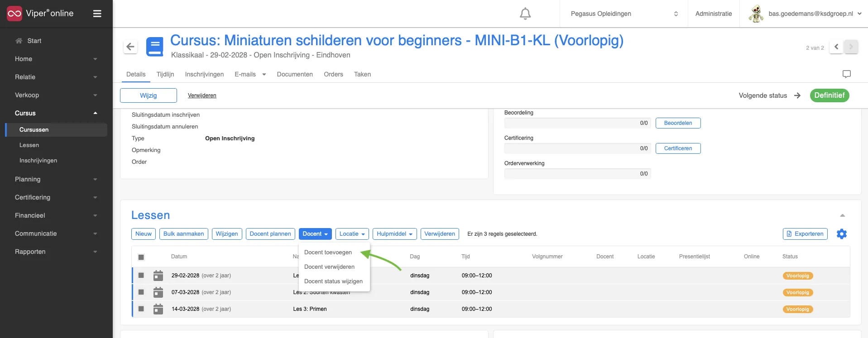
Task: Click the Viper online logo
Action: (40, 14)
